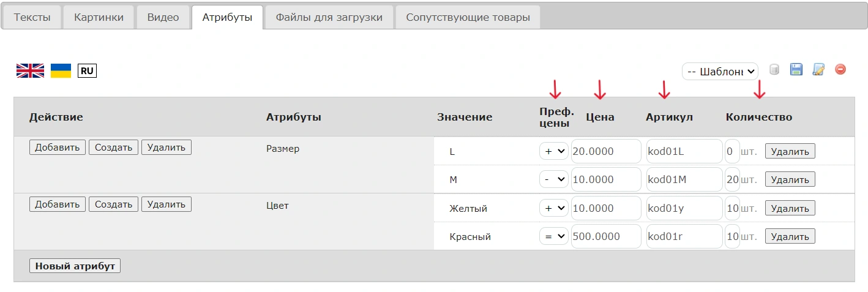The width and height of the screenshot is (868, 292).
Task: Change price prefix for Желтый value
Action: tap(554, 208)
